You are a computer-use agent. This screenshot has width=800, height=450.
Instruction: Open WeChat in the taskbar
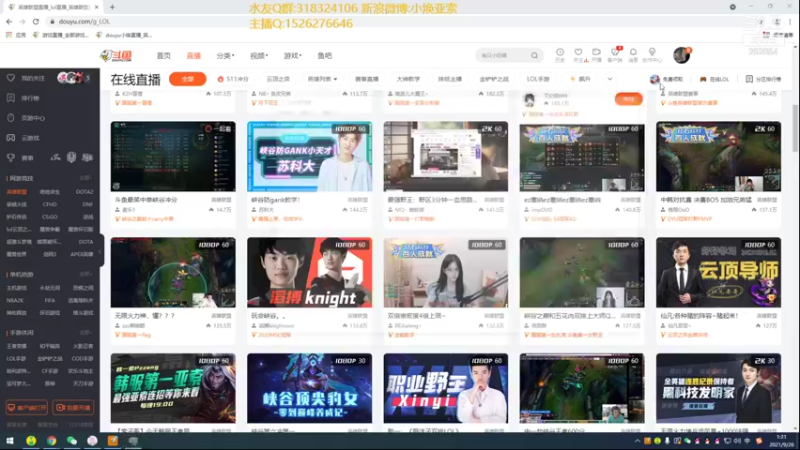[x=72, y=441]
